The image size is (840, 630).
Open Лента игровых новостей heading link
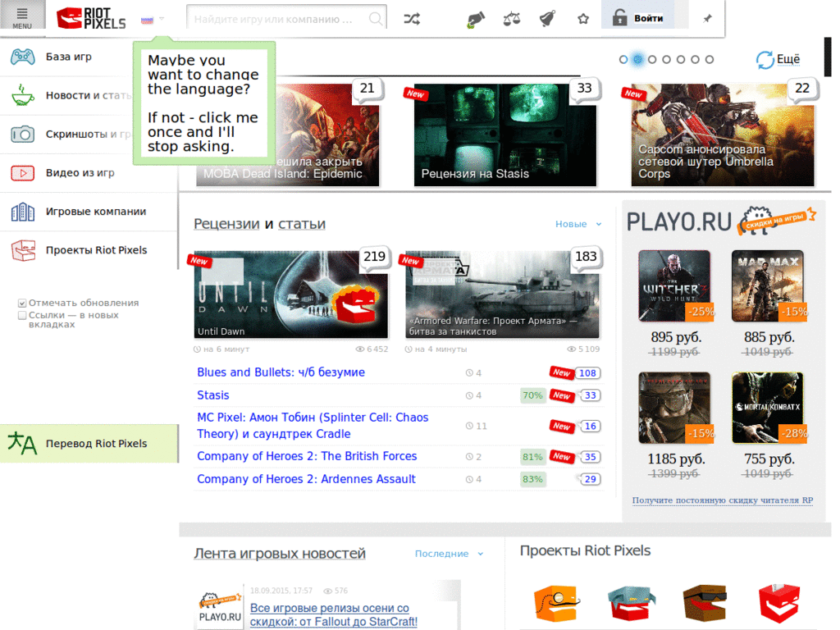click(x=280, y=553)
